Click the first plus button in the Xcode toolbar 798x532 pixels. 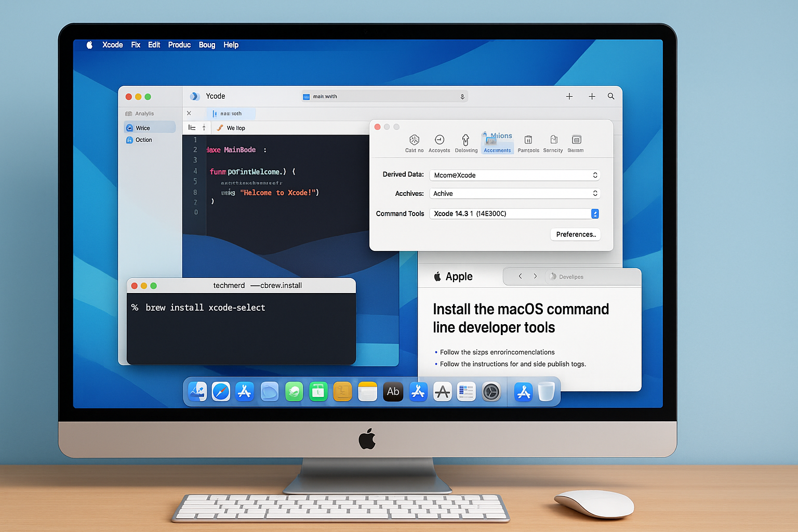569,96
